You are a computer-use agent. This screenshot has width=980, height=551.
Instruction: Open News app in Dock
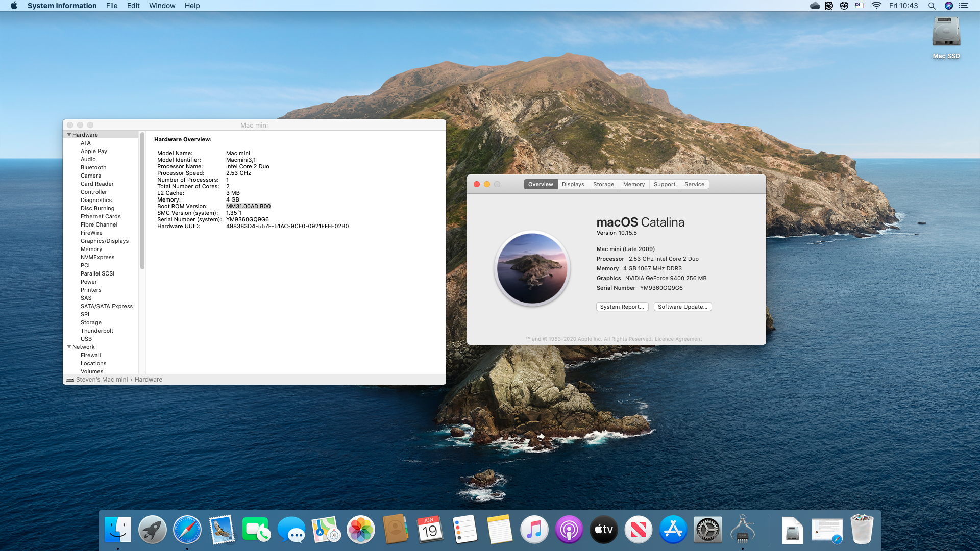pyautogui.click(x=639, y=530)
